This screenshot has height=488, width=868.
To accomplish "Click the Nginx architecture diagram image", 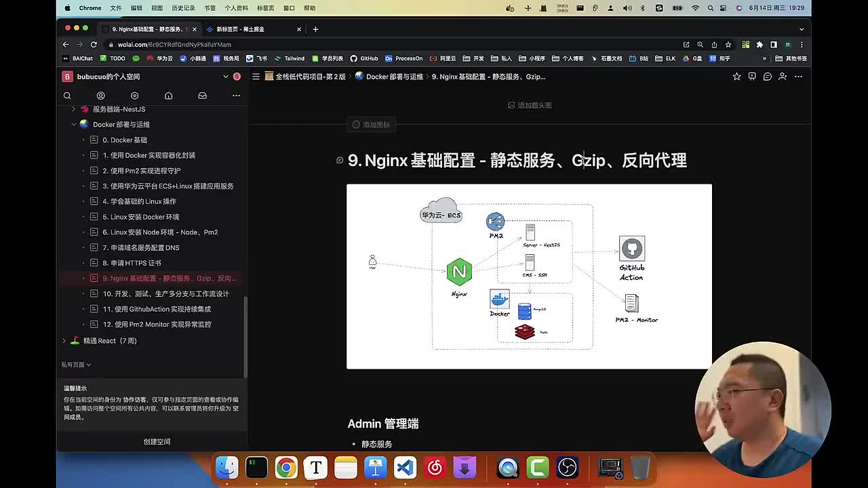I will point(529,277).
